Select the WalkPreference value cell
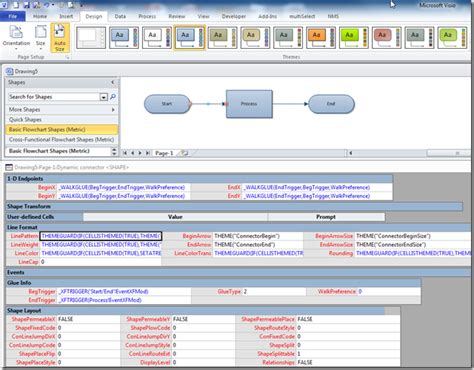474x370 pixels. coord(389,291)
